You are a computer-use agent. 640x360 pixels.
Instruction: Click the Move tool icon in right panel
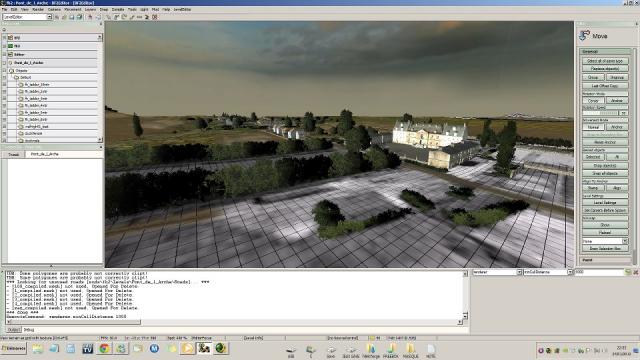pos(584,36)
